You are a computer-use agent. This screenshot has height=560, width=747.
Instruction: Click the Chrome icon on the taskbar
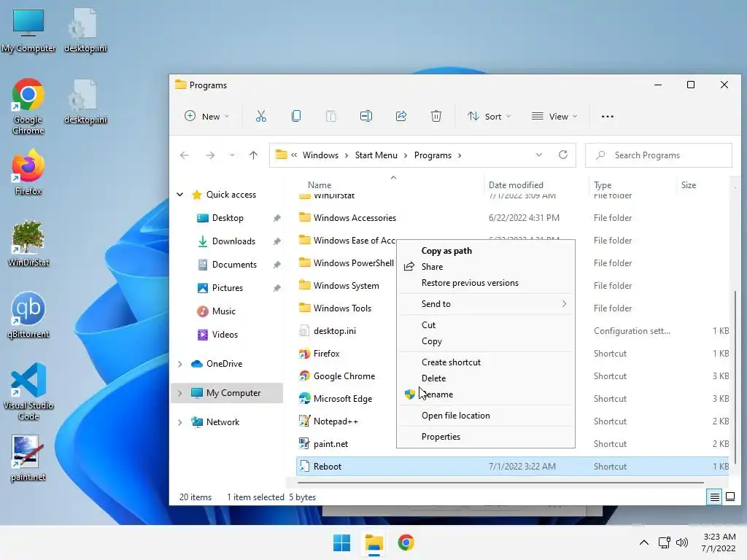click(406, 542)
